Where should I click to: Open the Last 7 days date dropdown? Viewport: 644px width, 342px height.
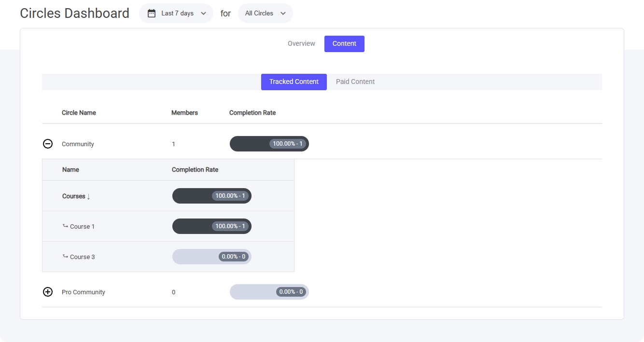pos(176,14)
